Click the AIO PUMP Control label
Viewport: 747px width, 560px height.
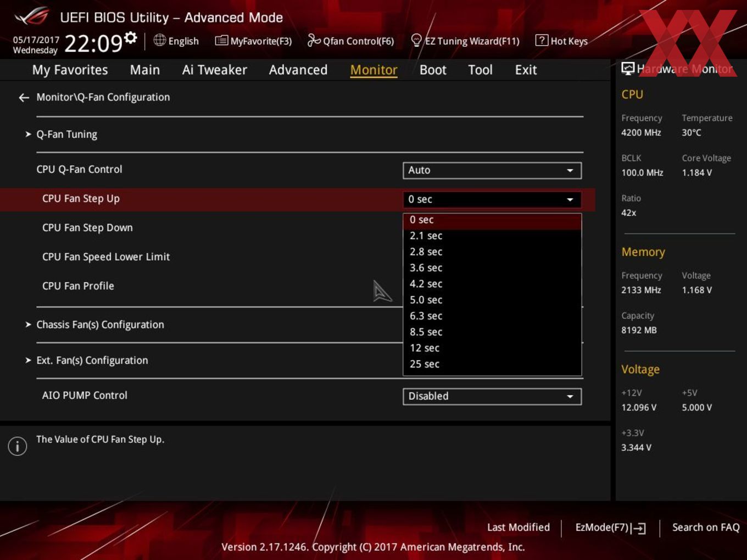coord(85,395)
